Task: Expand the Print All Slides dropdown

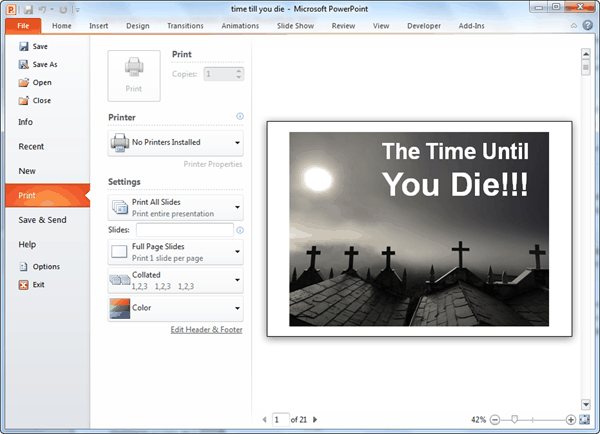Action: (176, 207)
